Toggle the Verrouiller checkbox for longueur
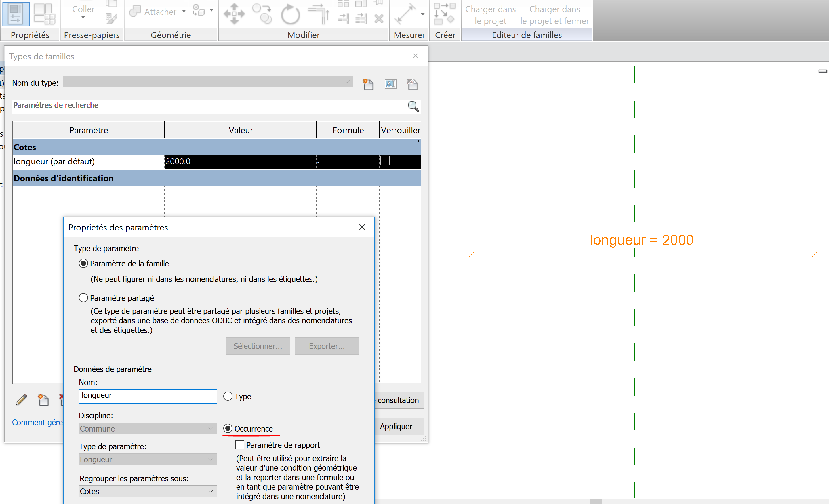829x504 pixels. tap(385, 161)
